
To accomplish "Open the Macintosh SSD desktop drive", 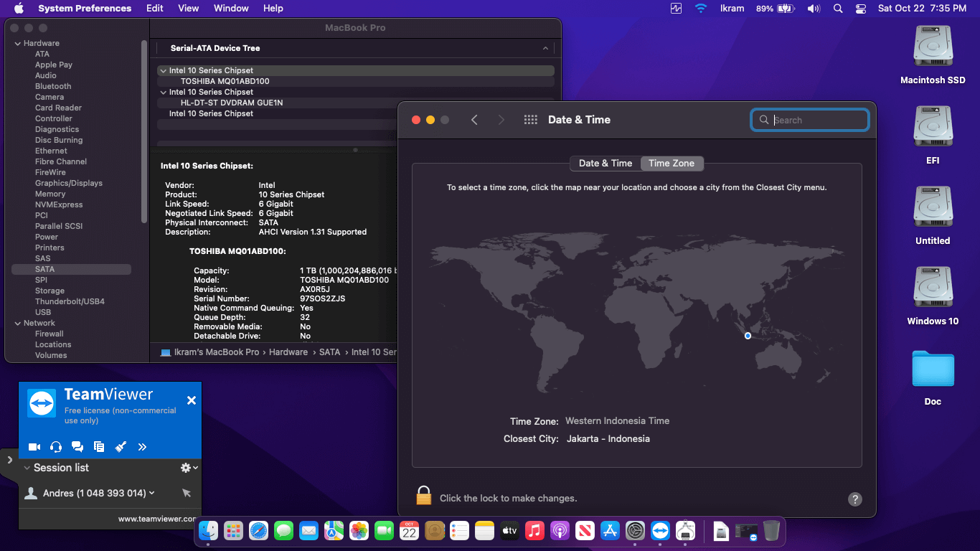I will click(933, 55).
